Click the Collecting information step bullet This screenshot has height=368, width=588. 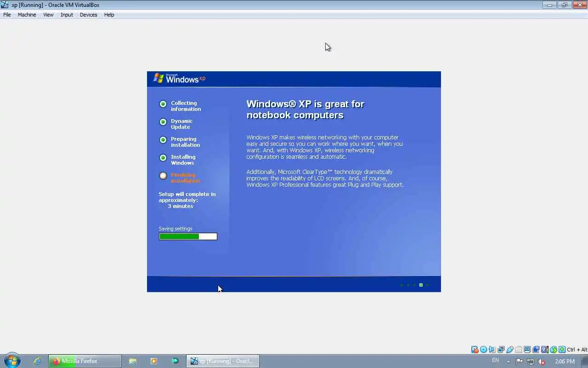point(163,104)
